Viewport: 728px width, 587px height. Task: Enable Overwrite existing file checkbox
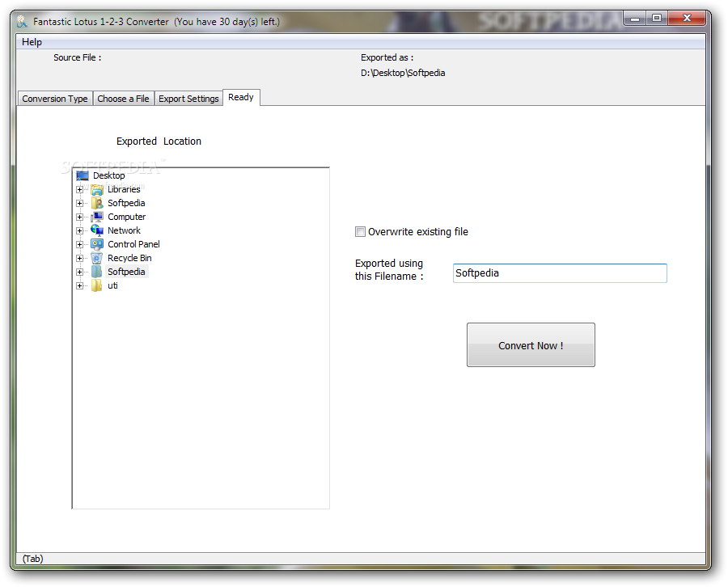tap(360, 231)
